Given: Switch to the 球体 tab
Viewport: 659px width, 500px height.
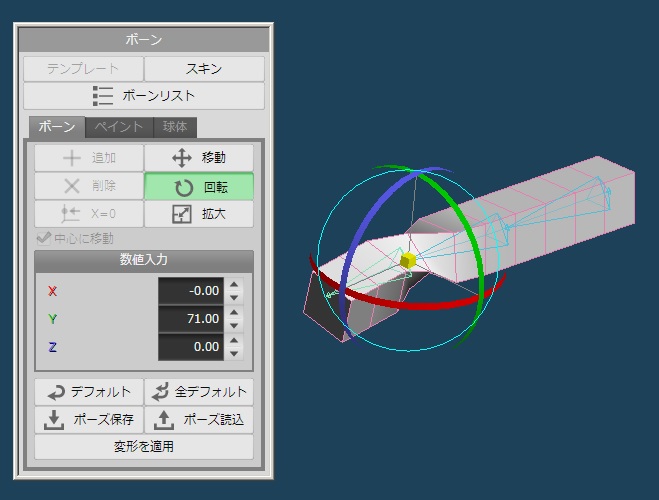Looking at the screenshot, I should (x=175, y=127).
